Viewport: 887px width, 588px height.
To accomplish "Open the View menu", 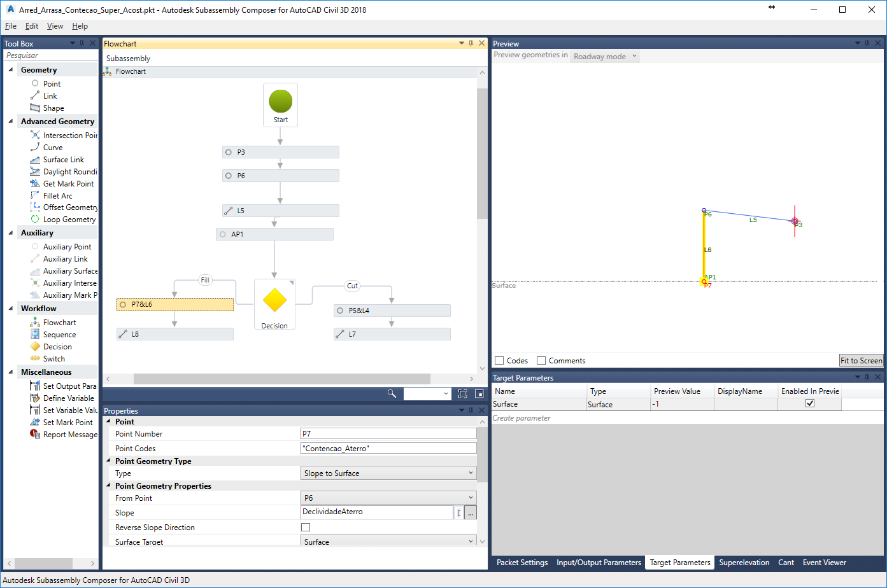I will click(x=55, y=26).
